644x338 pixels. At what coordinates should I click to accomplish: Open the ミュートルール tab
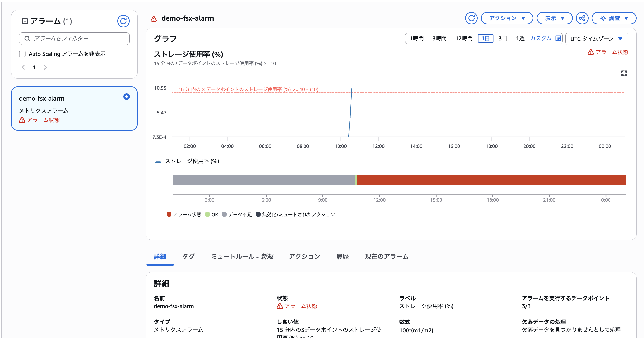pos(242,256)
